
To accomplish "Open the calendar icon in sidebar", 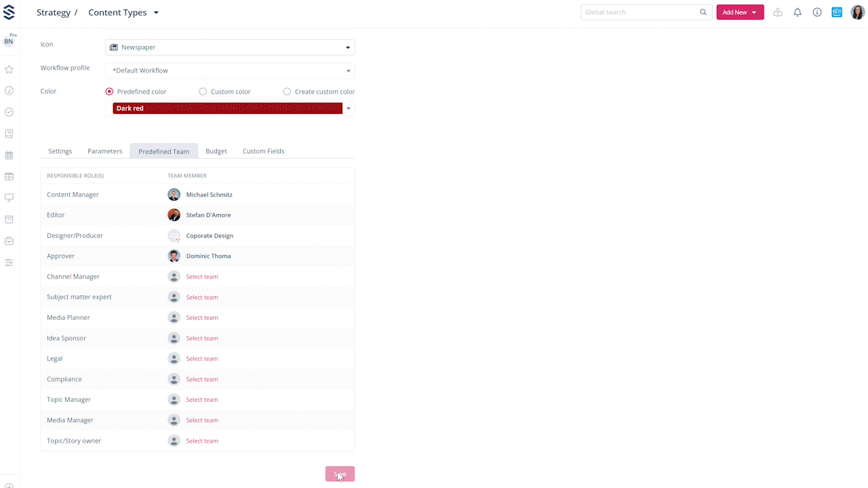I will pyautogui.click(x=9, y=155).
